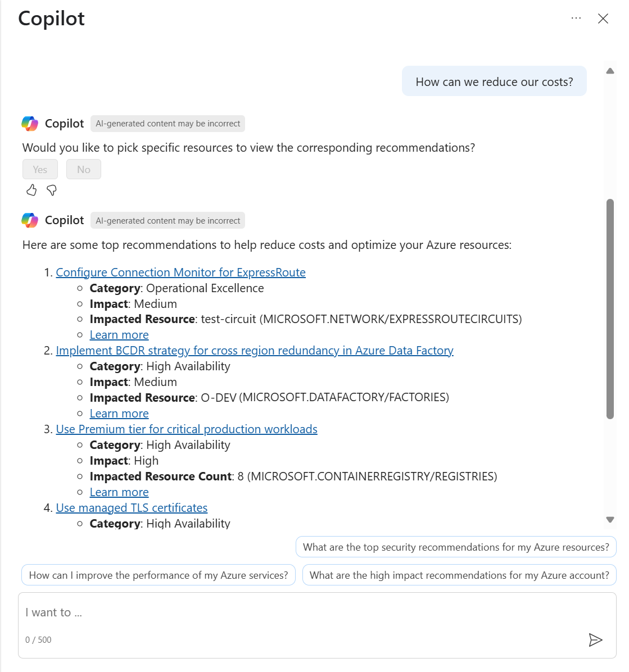Open Implement BCDR strategy recommendation link
The height and width of the screenshot is (672, 629).
(255, 351)
